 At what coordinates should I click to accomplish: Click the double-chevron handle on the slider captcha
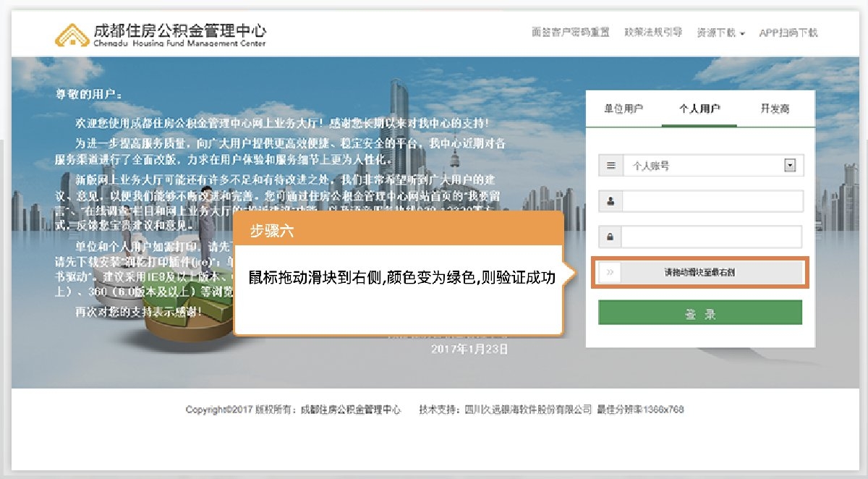click(610, 273)
